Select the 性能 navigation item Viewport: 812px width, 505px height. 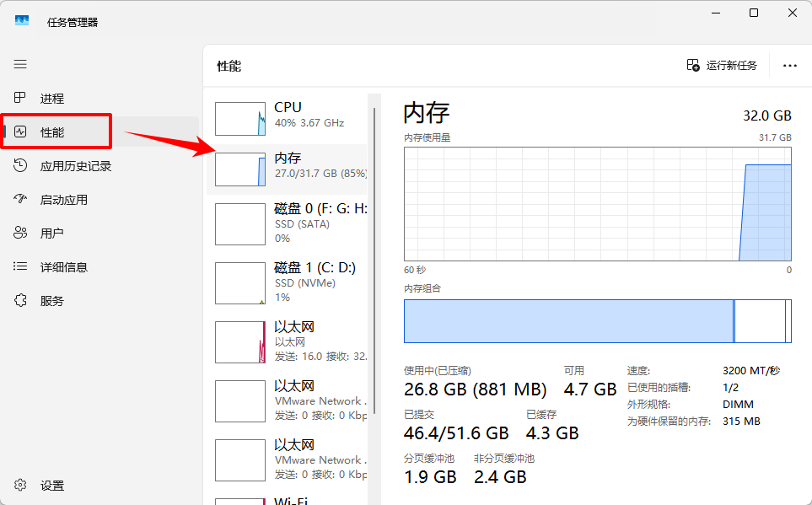click(x=100, y=132)
